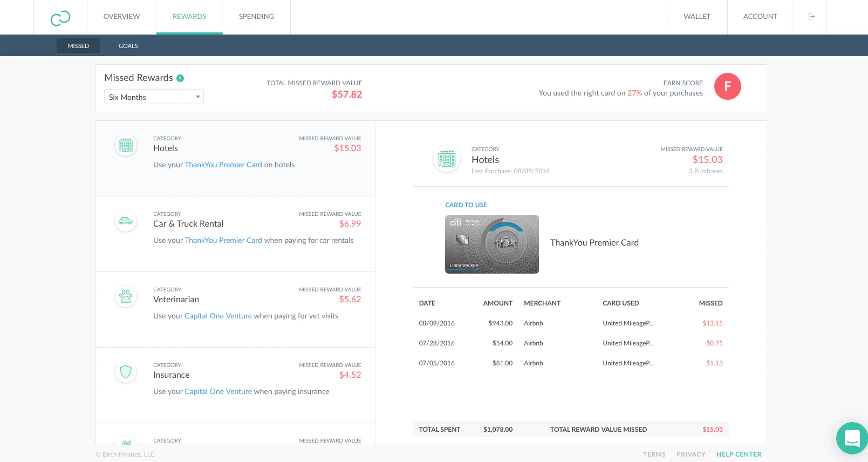Click the $4.52 missed reward value
Viewport: 868px width, 462px height.
point(350,375)
